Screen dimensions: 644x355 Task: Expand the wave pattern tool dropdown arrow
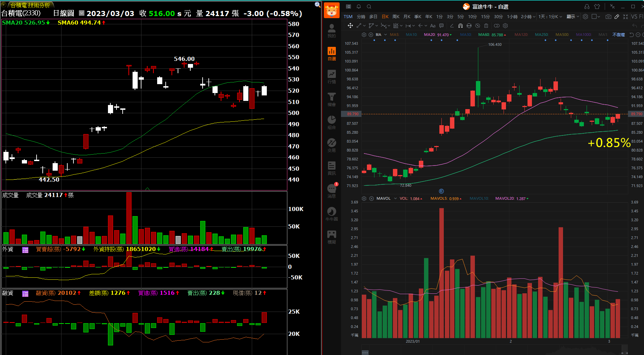(389, 26)
